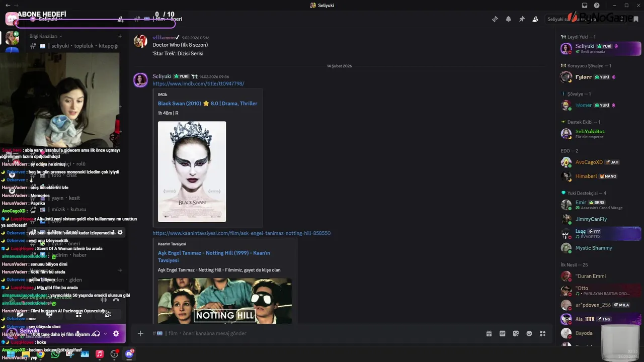Image resolution: width=644 pixels, height=362 pixels.
Task: Open WhatsApp from the taskbar
Action: click(55, 354)
